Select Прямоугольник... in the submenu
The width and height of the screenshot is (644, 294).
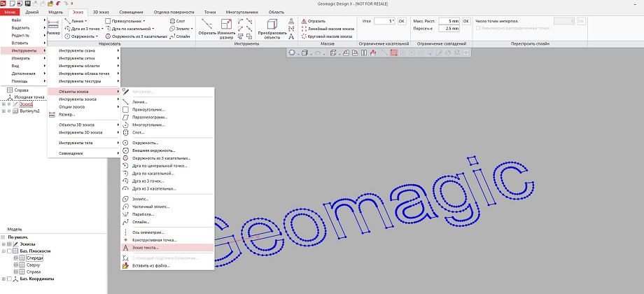(167, 110)
